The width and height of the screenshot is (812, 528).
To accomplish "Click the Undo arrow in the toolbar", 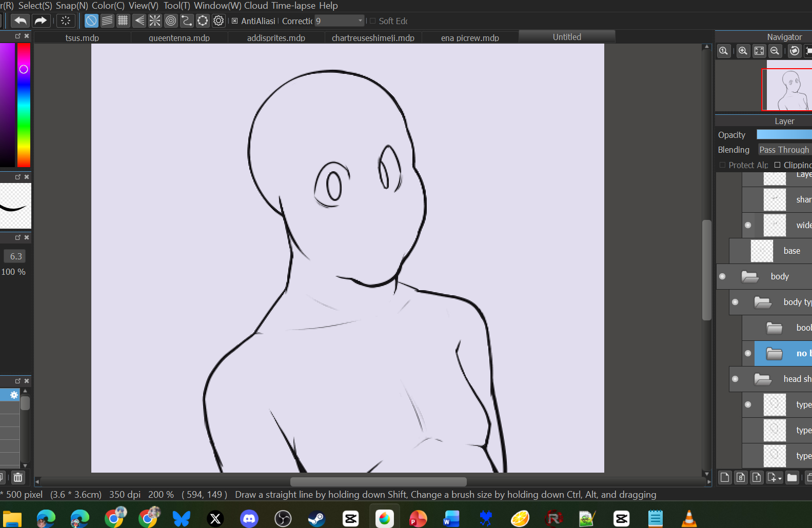I will tap(21, 21).
